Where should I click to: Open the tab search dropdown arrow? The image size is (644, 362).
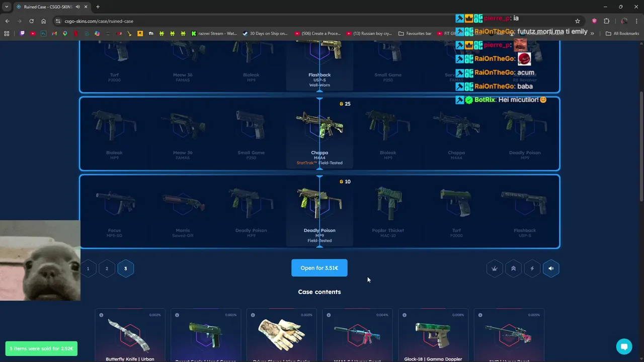click(7, 7)
